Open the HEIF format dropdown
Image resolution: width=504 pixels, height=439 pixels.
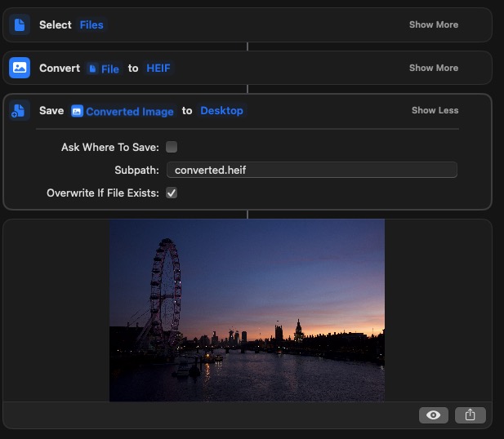click(x=158, y=68)
